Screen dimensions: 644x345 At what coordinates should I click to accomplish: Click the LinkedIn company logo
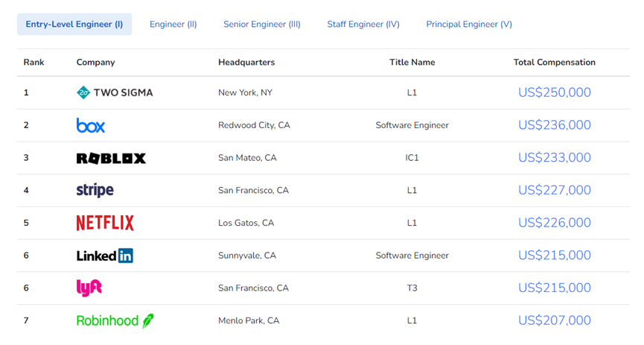click(105, 256)
